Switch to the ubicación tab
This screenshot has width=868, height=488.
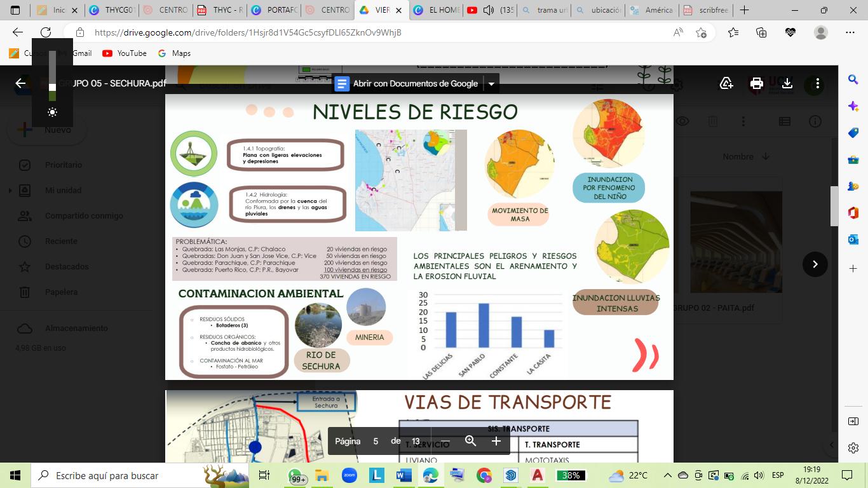[x=597, y=10]
